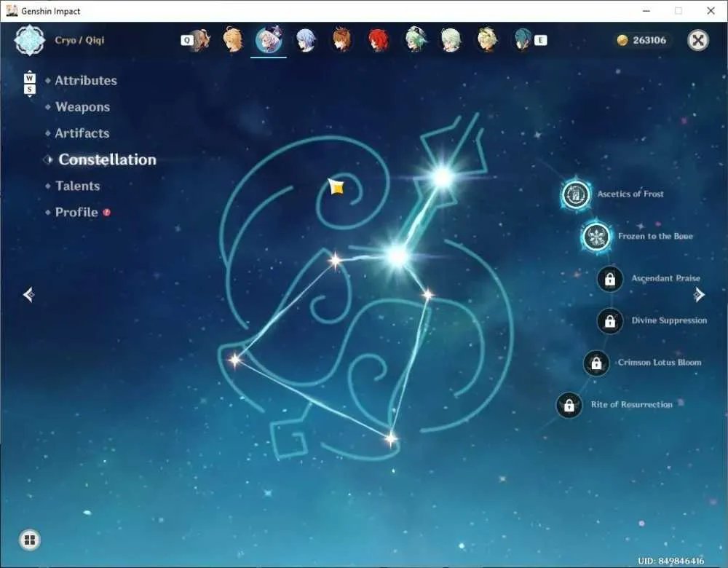Switch to the teal-haired portrait beside the E key
728x568 pixels.
click(x=523, y=40)
